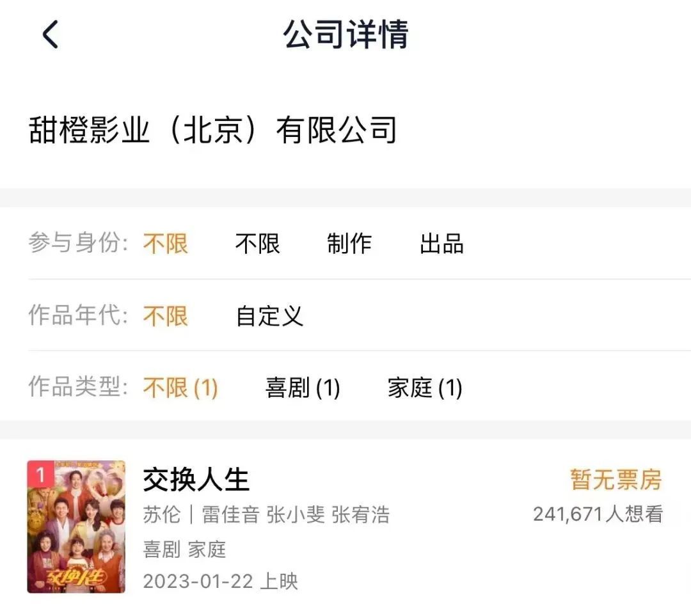Tap the 喜剧 家庭 genre tags
Screen dimensions: 691x616
(184, 549)
